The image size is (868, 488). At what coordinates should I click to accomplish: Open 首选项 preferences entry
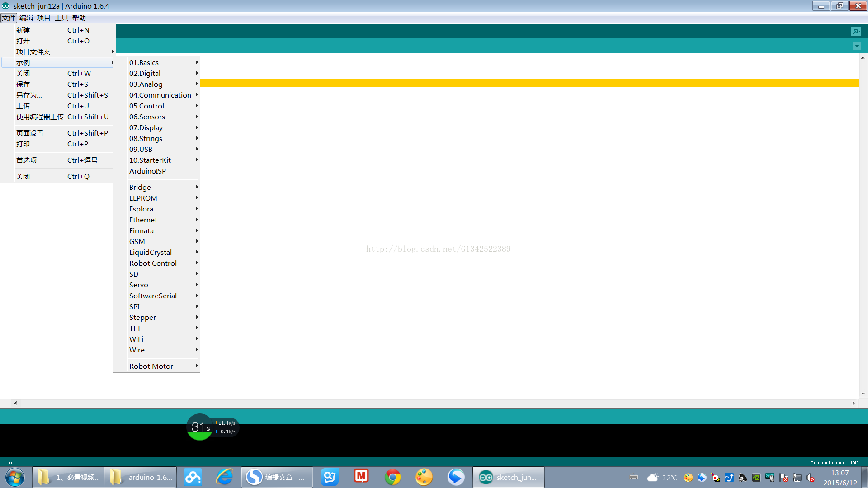(x=57, y=160)
